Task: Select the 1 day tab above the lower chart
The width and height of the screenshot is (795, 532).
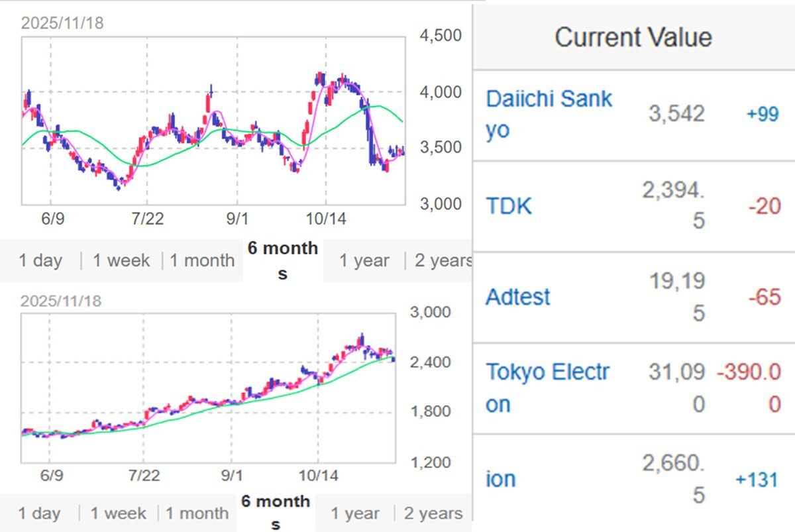Action: 40,260
